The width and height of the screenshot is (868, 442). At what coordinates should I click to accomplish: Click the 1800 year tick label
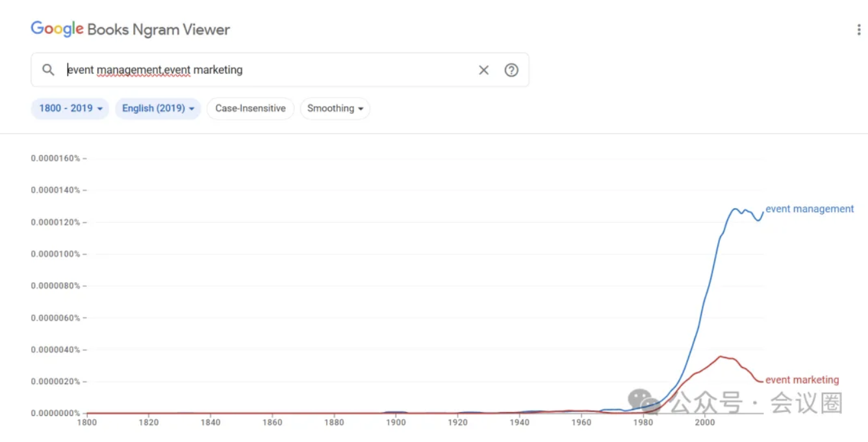tap(87, 422)
